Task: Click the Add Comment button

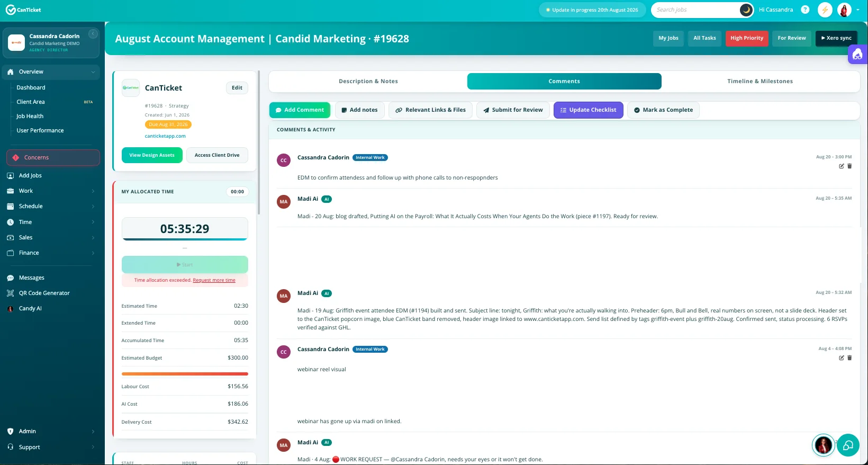Action: coord(300,110)
